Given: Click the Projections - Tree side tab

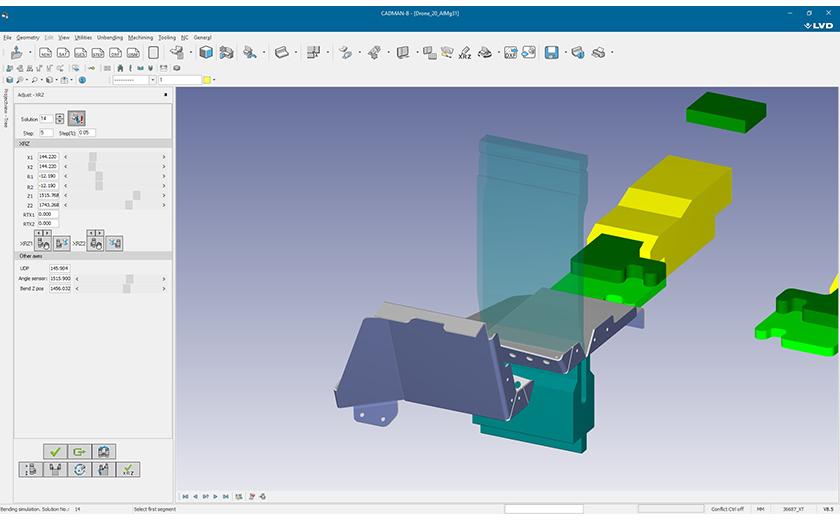Looking at the screenshot, I should click(x=6, y=108).
